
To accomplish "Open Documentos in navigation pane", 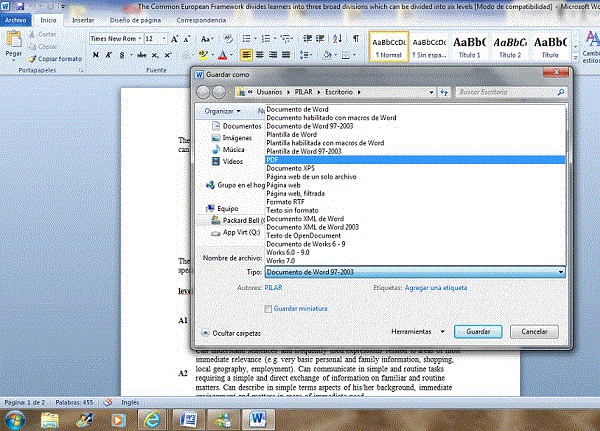I will coord(237,126).
